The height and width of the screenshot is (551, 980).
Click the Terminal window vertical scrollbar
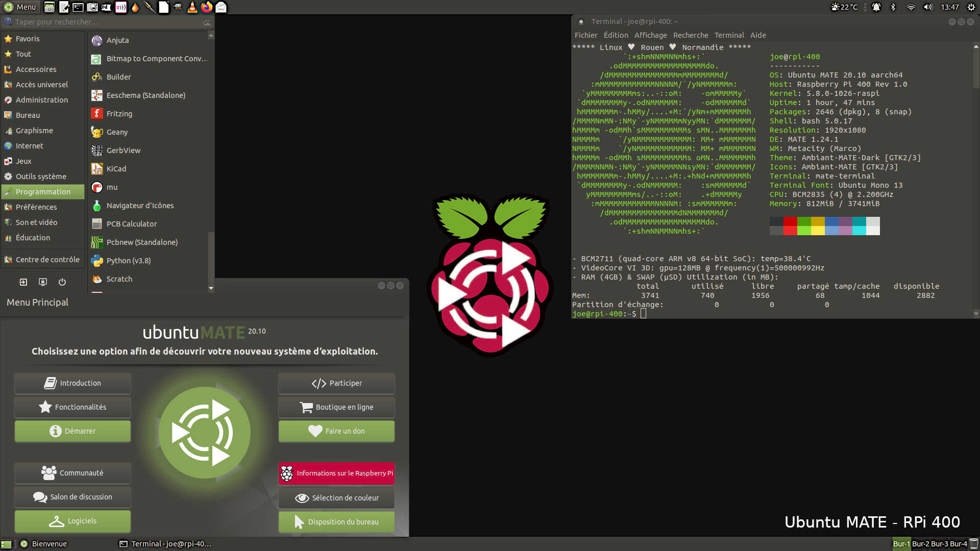tap(976, 69)
